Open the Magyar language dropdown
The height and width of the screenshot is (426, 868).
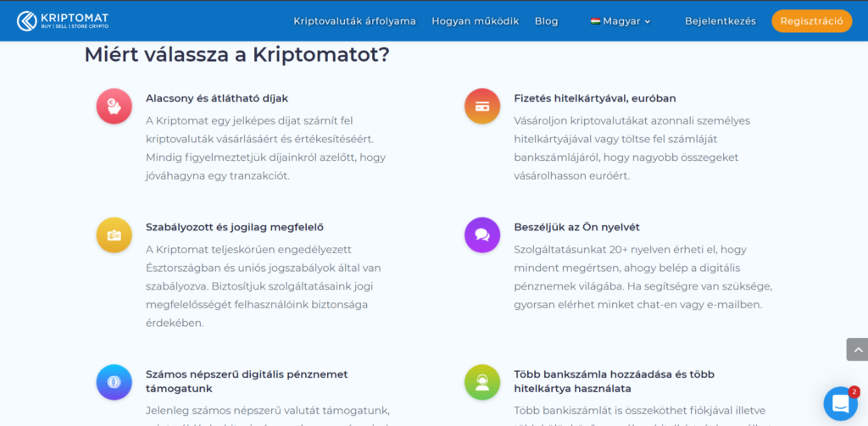pos(620,21)
